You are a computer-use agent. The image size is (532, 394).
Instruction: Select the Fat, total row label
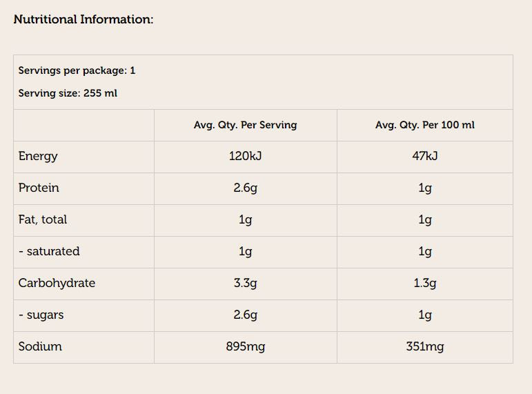pos(43,219)
